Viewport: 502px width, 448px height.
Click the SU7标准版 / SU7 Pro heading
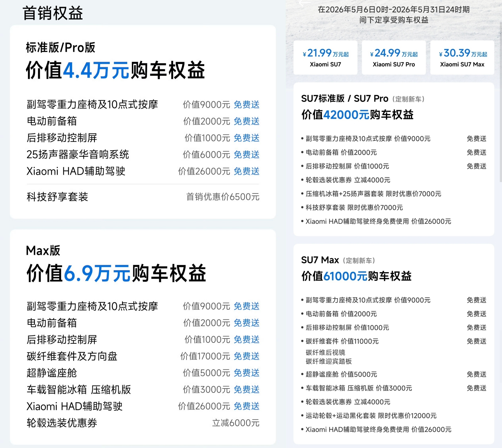click(345, 99)
